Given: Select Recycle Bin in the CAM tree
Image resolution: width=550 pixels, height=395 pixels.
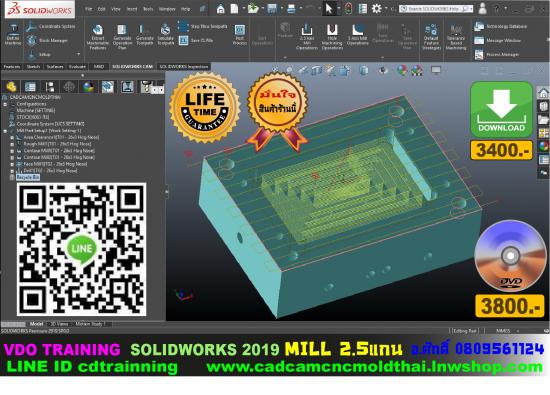Looking at the screenshot, I should pyautogui.click(x=28, y=178).
